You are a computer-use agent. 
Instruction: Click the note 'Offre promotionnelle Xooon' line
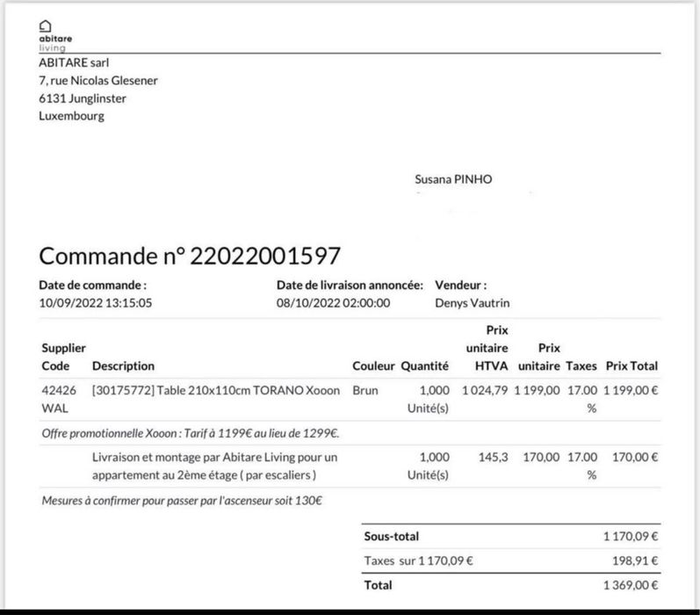191,433
